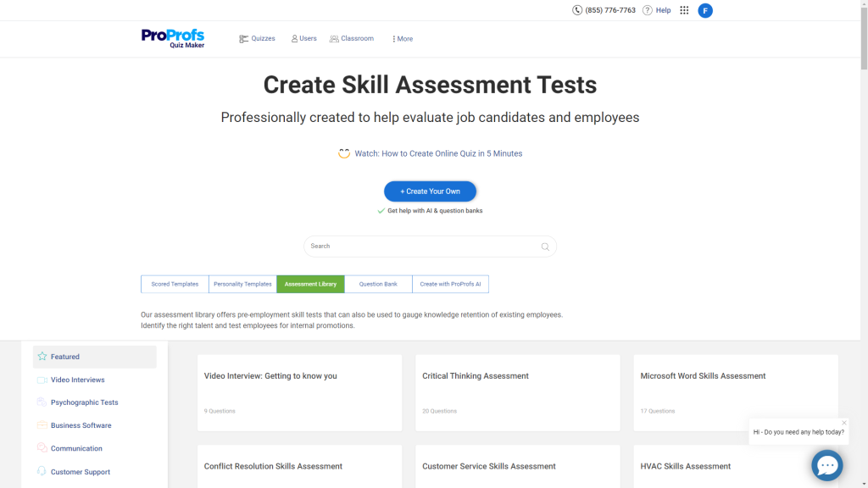Open the Quizzes menu
The height and width of the screenshot is (488, 868).
pos(257,39)
